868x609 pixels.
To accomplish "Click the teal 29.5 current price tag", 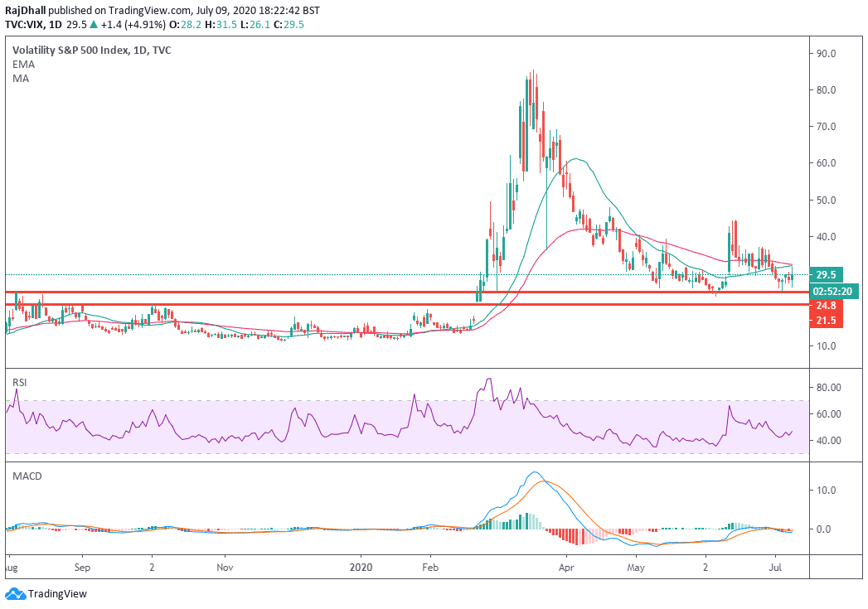I will [824, 273].
